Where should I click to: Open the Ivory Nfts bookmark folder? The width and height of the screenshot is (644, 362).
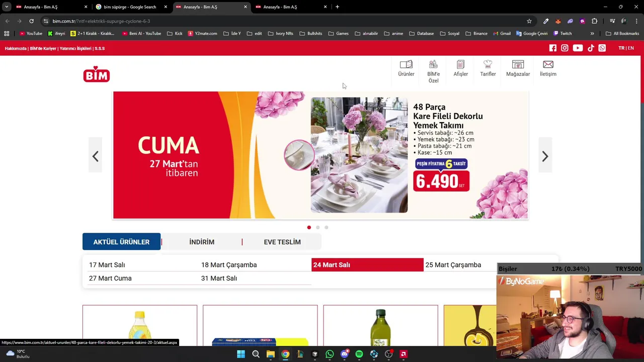point(281,33)
